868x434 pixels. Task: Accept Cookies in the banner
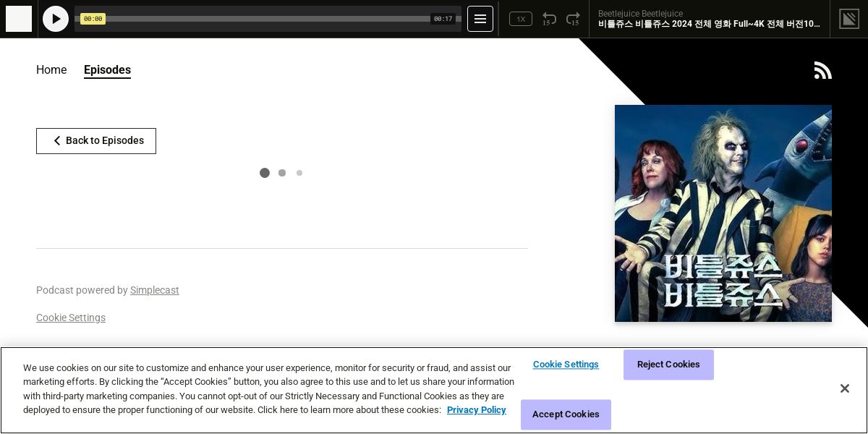click(x=566, y=414)
